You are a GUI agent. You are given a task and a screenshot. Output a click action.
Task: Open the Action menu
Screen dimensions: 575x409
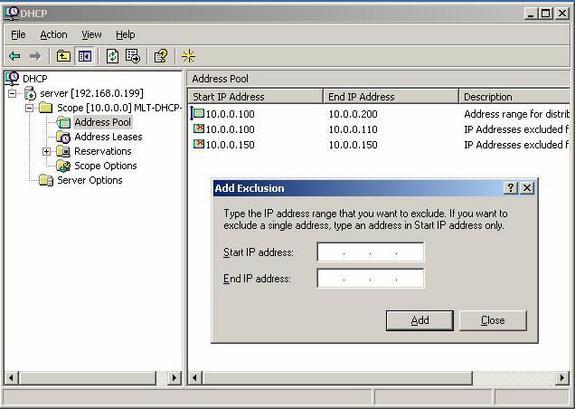(54, 35)
